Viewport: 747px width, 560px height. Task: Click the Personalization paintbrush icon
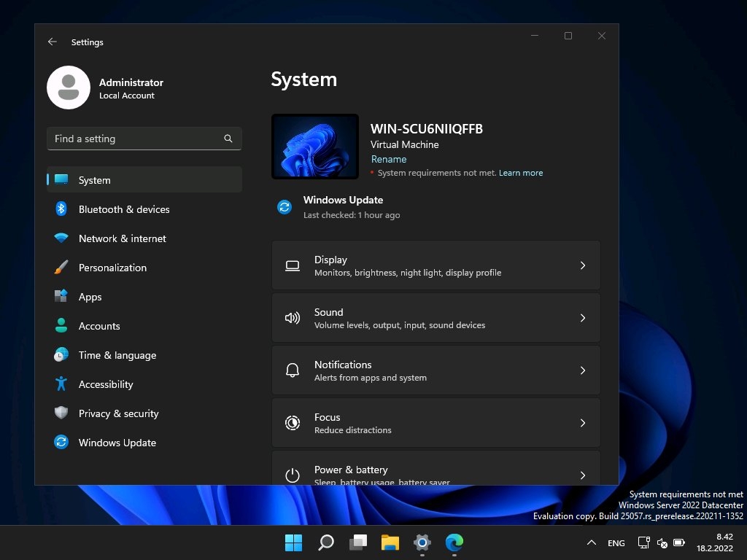pyautogui.click(x=61, y=267)
